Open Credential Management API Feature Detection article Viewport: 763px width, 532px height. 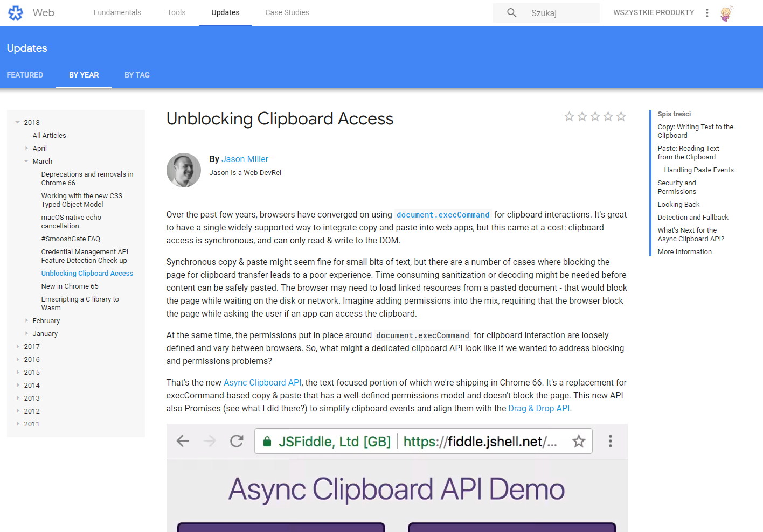pos(85,256)
